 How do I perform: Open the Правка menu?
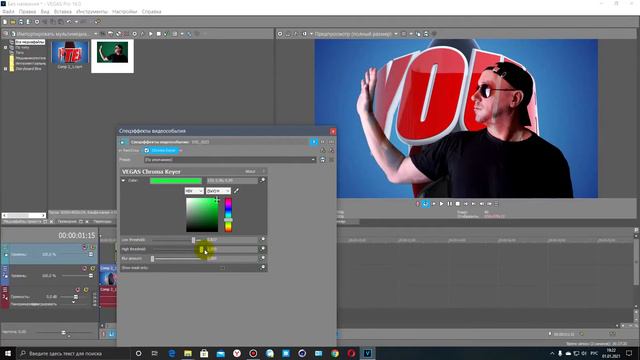(x=27, y=11)
